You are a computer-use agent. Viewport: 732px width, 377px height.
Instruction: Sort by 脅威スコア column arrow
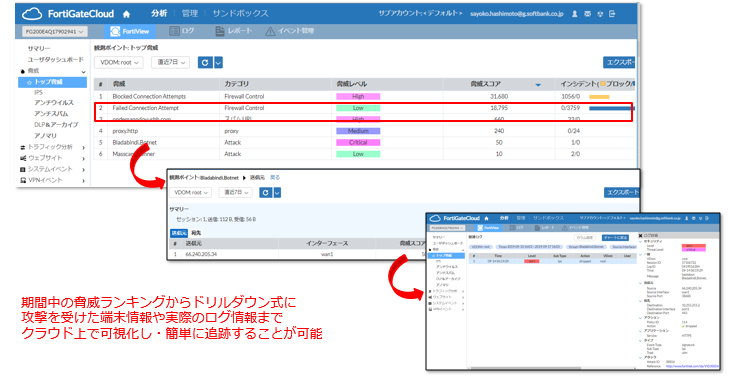click(x=538, y=84)
